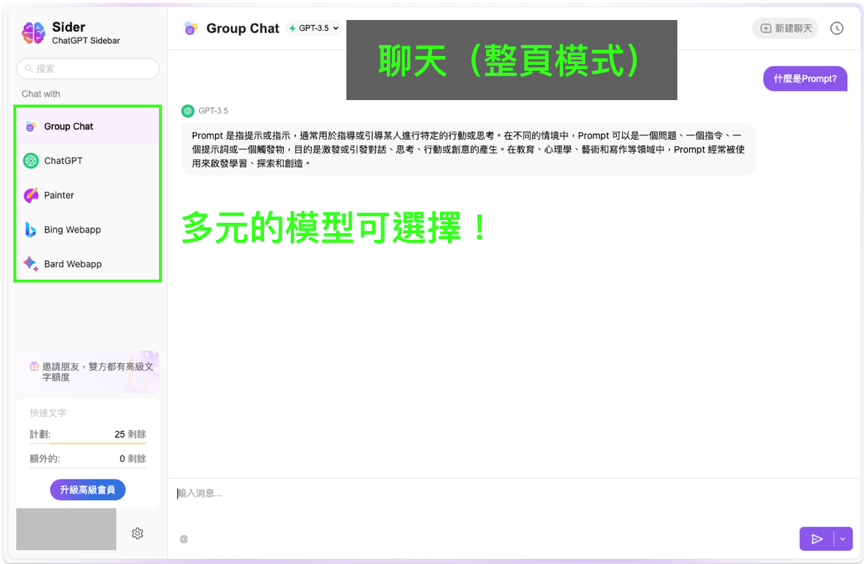
Task: Click the @ mention icon
Action: [x=184, y=539]
